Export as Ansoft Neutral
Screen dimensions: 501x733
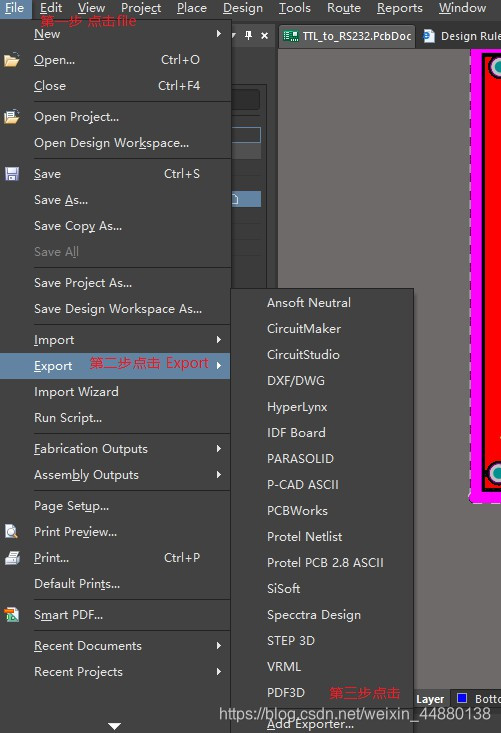click(x=322, y=303)
